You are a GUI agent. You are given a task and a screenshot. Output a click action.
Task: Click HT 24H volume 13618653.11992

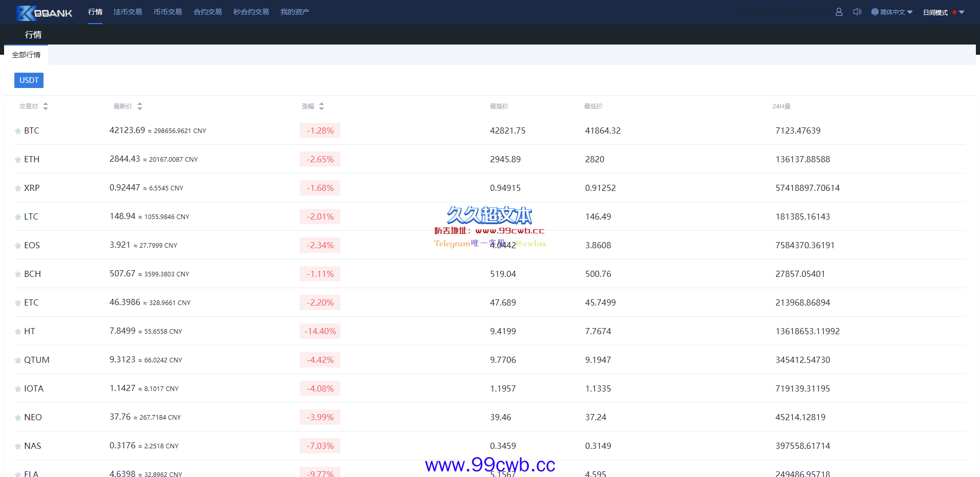pyautogui.click(x=807, y=331)
